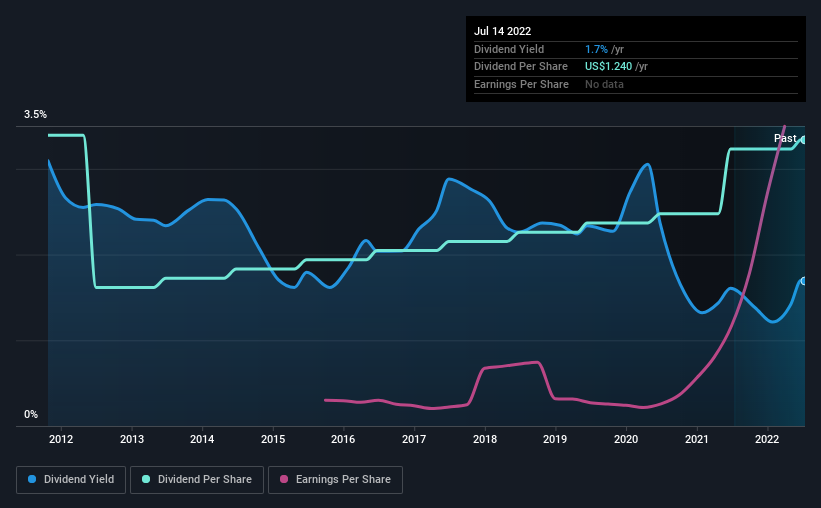The image size is (821, 508).
Task: Click the teal endpoint marker near Past label
Action: 803,140
